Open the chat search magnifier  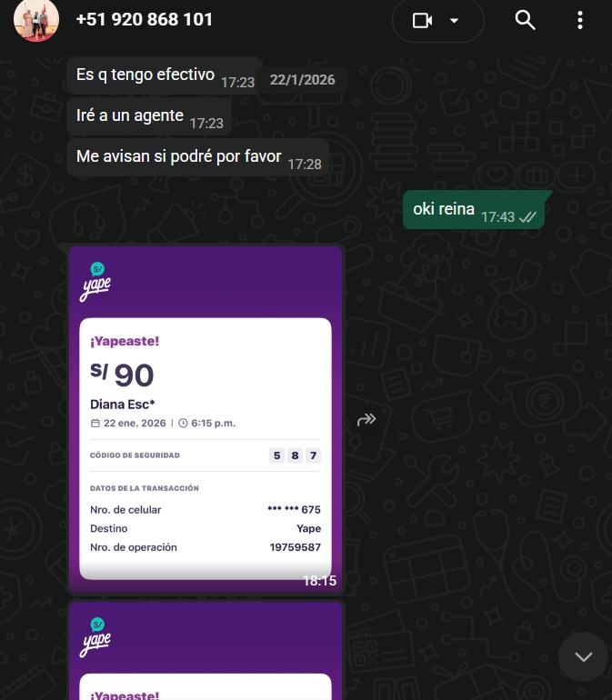[525, 20]
